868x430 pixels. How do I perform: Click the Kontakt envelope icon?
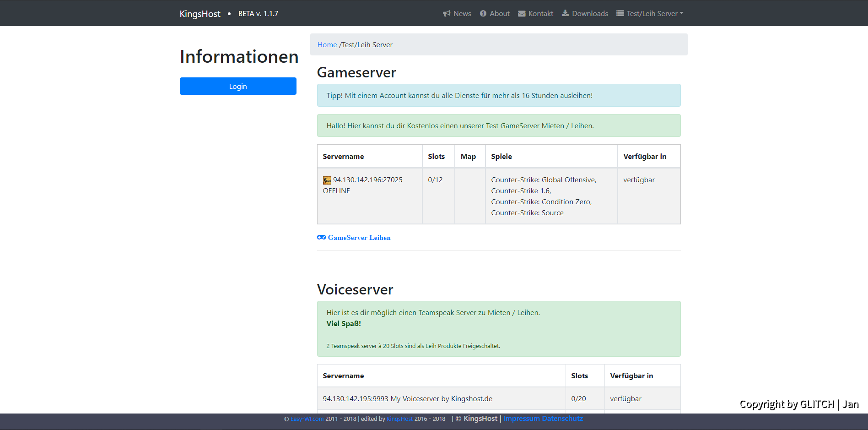(x=522, y=14)
